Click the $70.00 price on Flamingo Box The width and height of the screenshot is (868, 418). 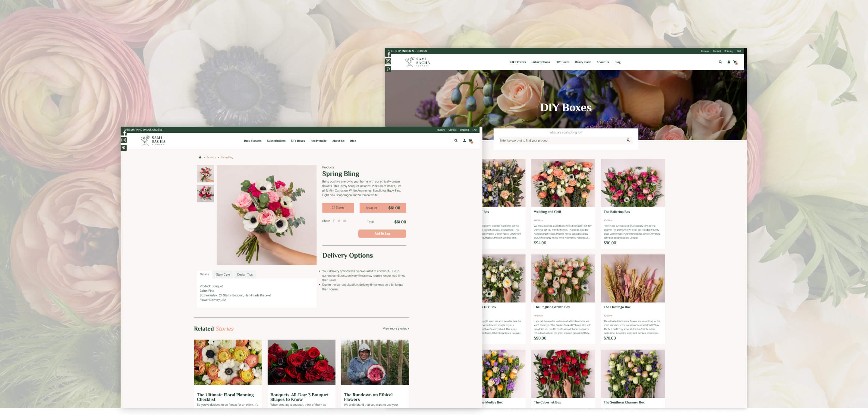pyautogui.click(x=609, y=338)
